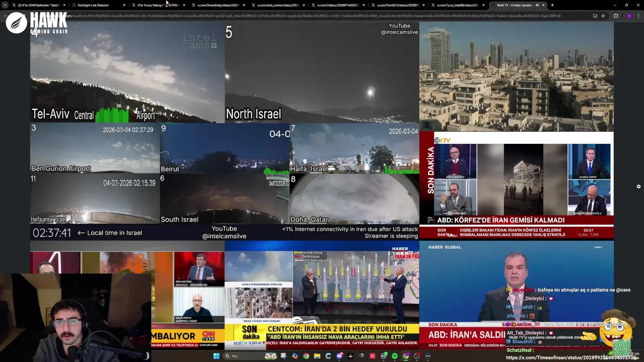Mute the Multi TV tab speaker icon
This screenshot has height=362, width=644.
click(537, 5)
